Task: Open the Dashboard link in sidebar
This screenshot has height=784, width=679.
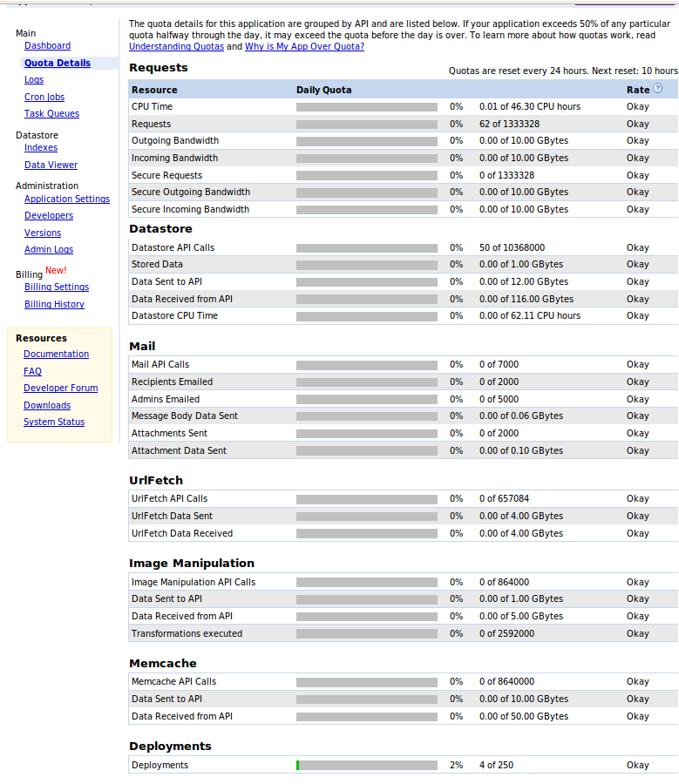Action: [48, 46]
